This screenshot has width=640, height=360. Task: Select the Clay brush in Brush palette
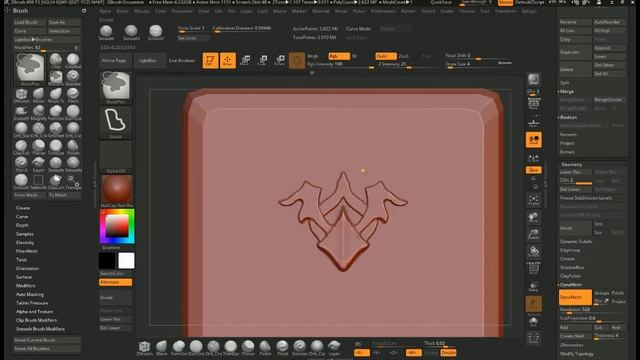[x=56, y=60]
